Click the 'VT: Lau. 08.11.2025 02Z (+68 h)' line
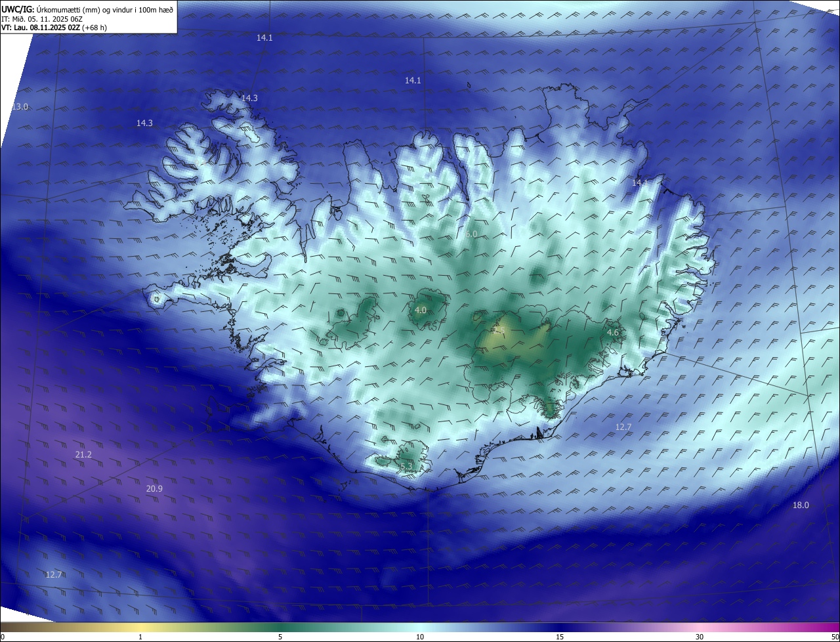 [54, 28]
